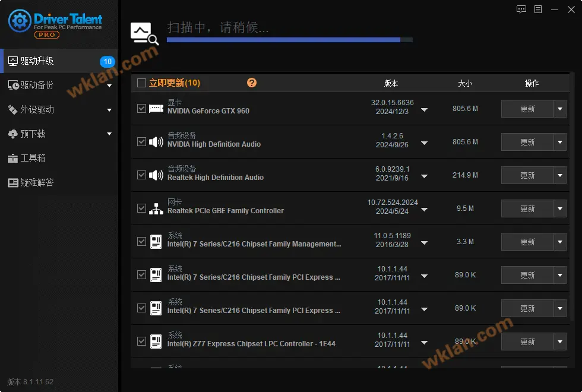582x392 pixels.
Task: Click the 大小 column header
Action: pyautogui.click(x=465, y=83)
